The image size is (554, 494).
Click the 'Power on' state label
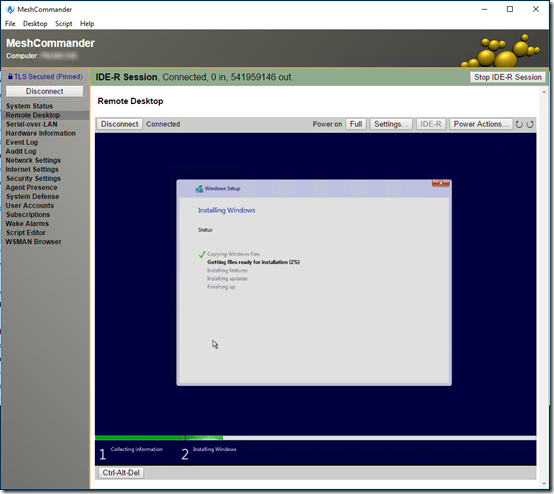pos(327,124)
